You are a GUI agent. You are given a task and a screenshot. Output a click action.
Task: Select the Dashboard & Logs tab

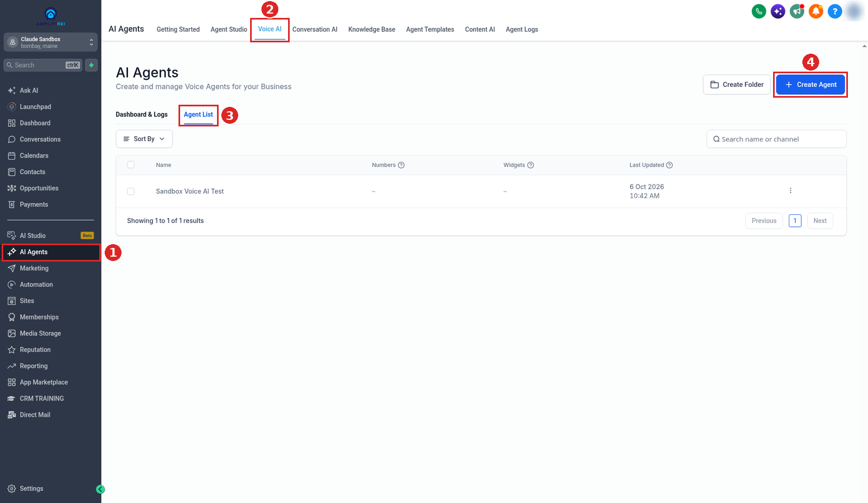(142, 114)
